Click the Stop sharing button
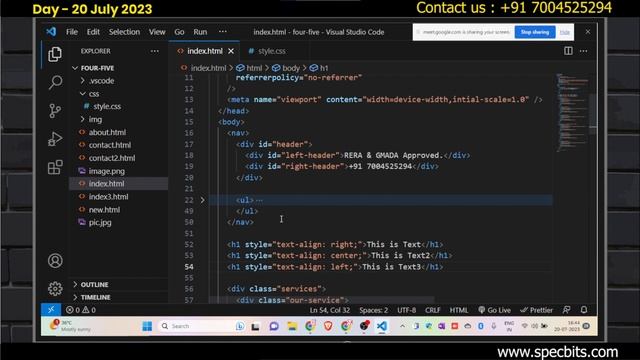The height and width of the screenshot is (360, 640). (535, 32)
